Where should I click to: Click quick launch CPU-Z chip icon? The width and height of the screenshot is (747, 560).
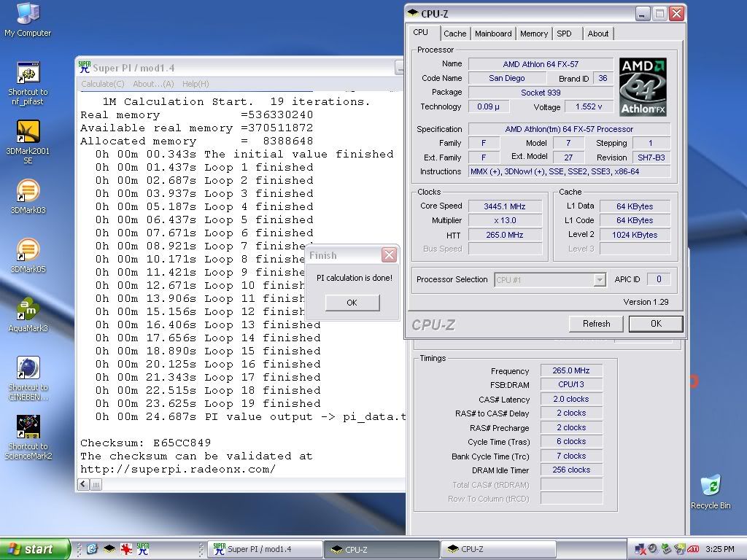[109, 549]
